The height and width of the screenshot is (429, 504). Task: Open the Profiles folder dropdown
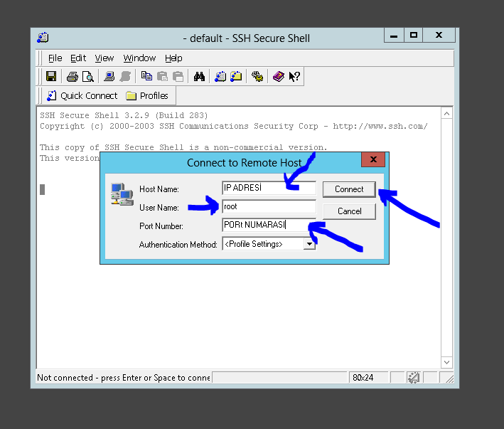point(147,96)
